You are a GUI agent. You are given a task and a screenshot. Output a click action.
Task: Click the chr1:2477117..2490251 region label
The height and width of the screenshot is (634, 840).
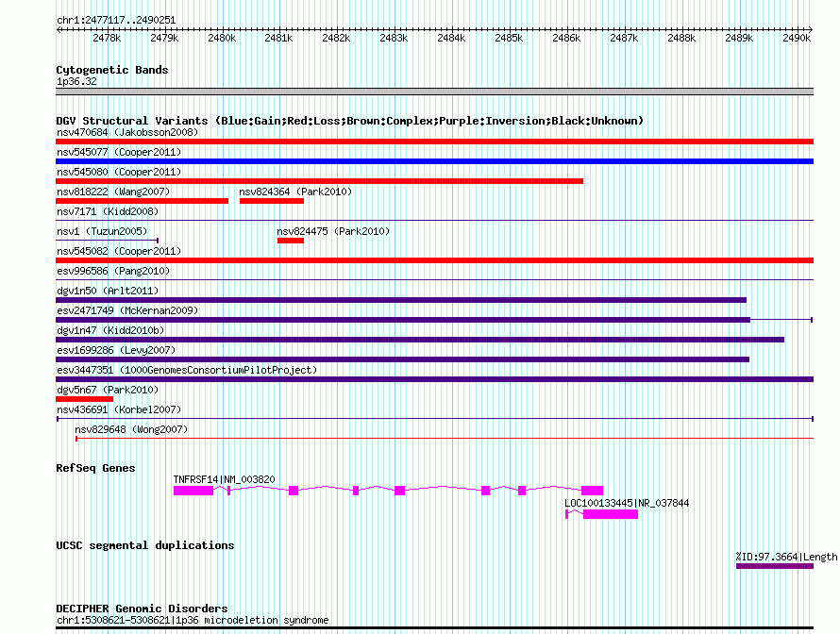(116, 20)
